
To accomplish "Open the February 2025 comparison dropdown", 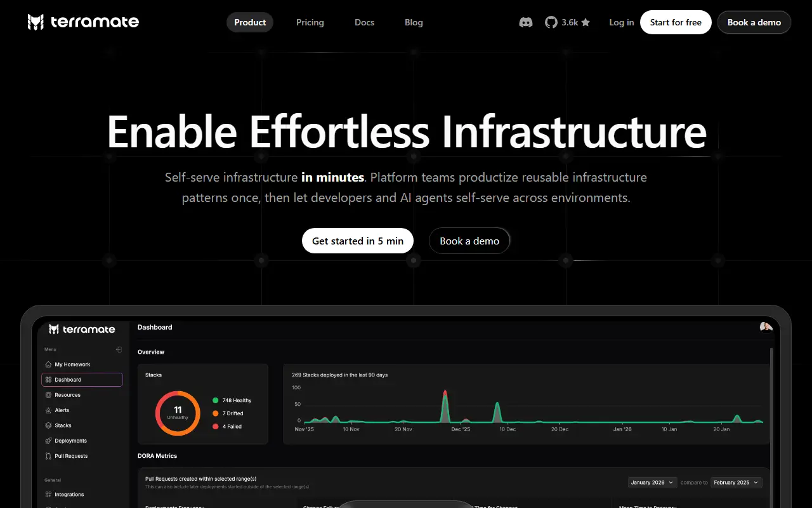I will 737,483.
